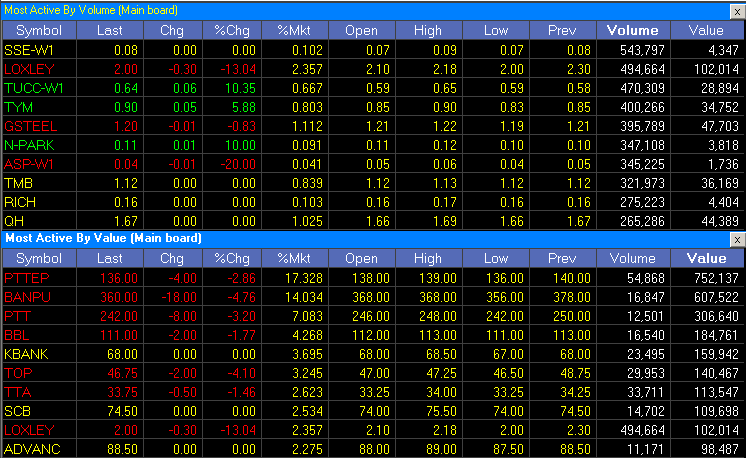Select QH symbol

click(14, 222)
